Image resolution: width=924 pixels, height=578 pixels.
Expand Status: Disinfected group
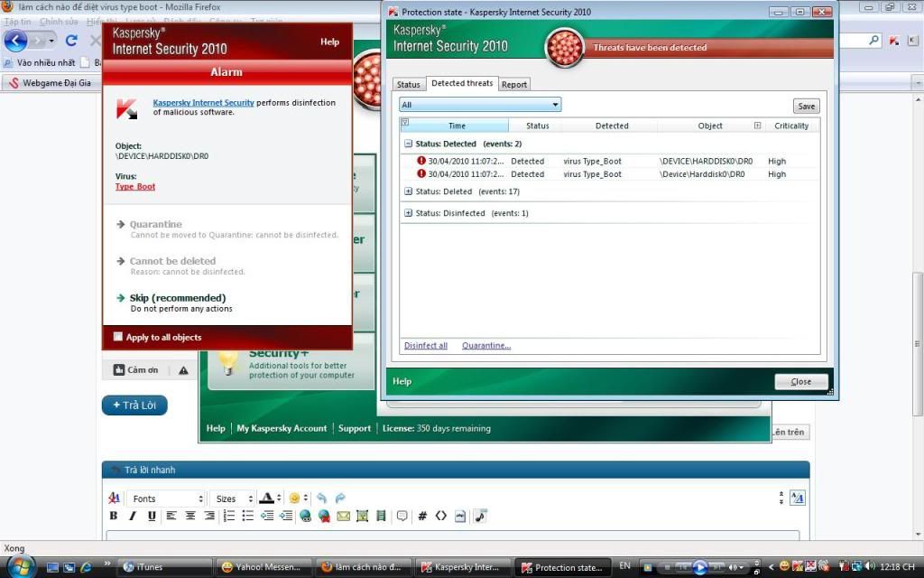point(408,213)
